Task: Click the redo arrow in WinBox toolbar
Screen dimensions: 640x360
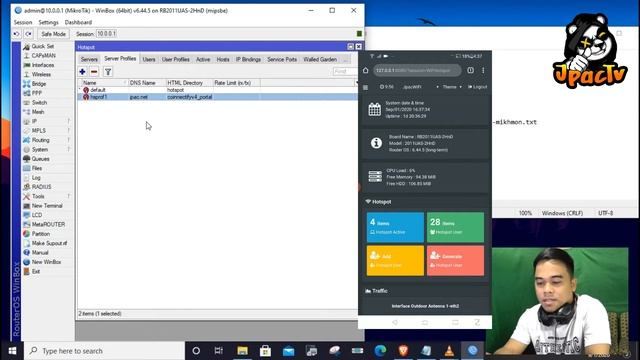Action: (x=28, y=34)
